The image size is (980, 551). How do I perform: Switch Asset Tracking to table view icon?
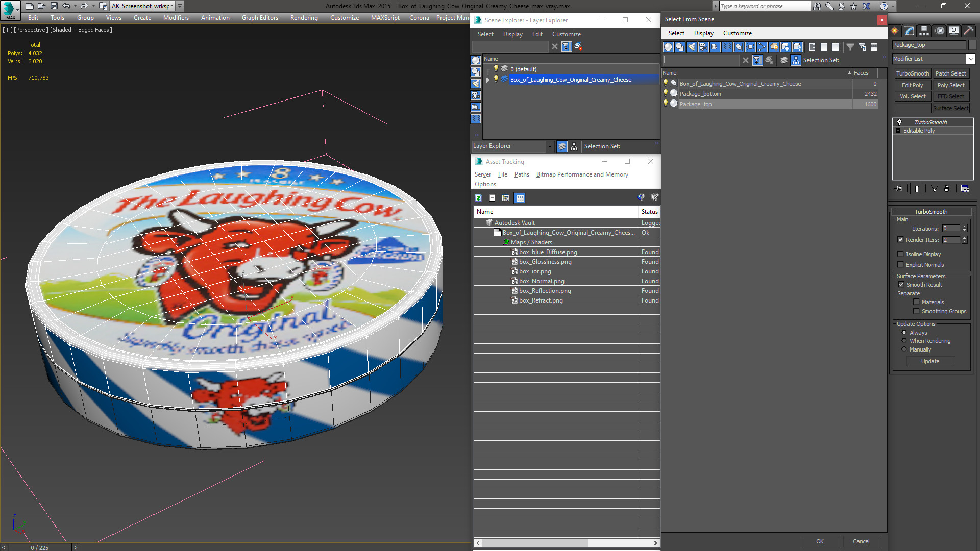coord(520,198)
